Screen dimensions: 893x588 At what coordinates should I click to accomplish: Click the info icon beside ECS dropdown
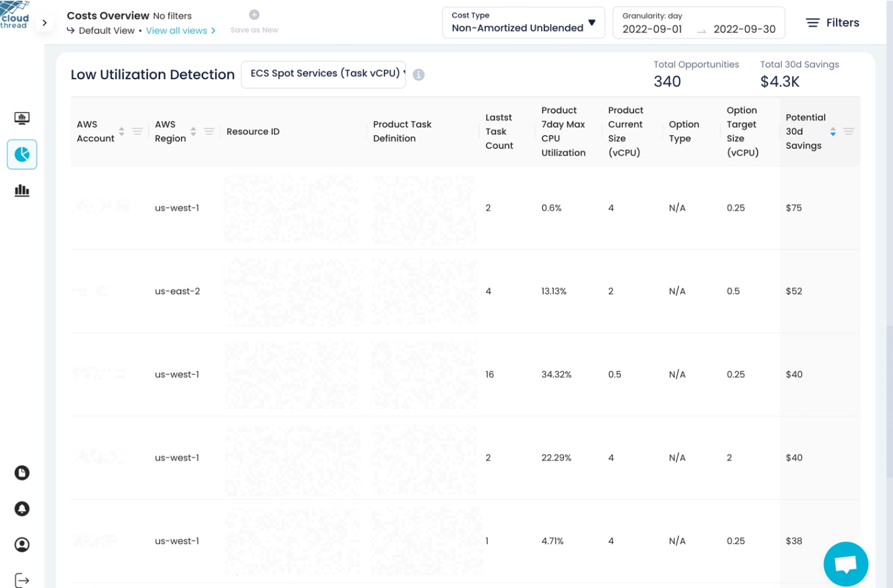(x=418, y=75)
